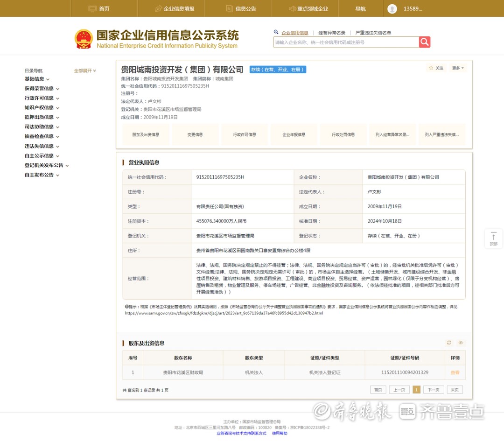The height and width of the screenshot is (442, 504).
Task: Open the user avatar account icon
Action: click(x=392, y=9)
